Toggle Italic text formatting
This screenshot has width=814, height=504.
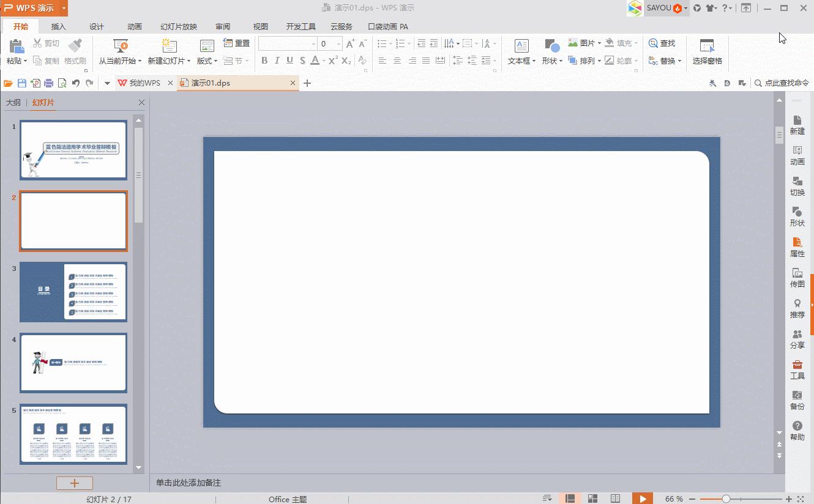(x=277, y=61)
